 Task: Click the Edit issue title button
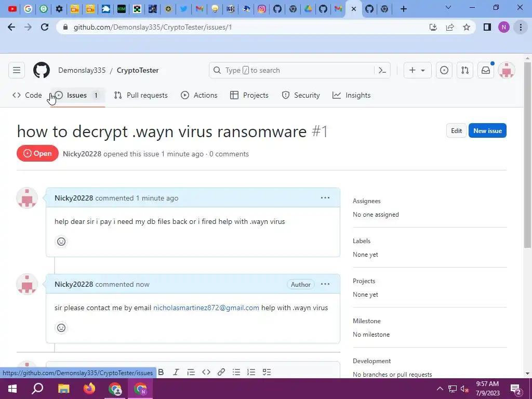[x=456, y=130]
